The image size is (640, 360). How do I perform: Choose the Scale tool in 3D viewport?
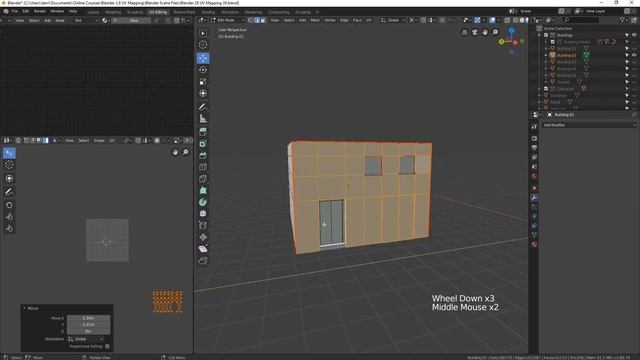point(203,82)
